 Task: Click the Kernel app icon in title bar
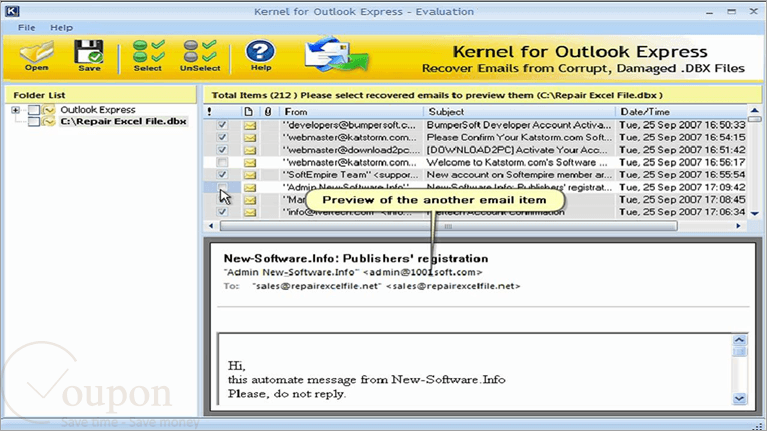12,11
